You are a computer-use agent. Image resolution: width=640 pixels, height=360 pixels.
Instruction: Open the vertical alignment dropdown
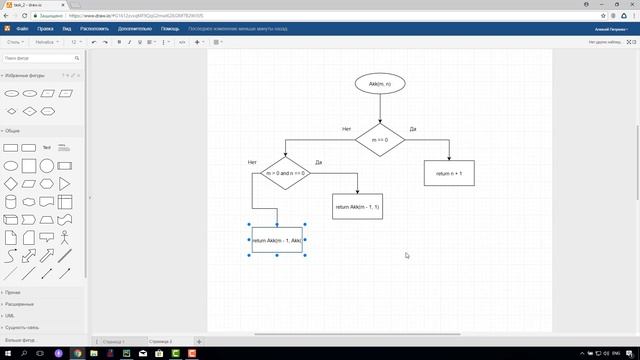[166, 42]
